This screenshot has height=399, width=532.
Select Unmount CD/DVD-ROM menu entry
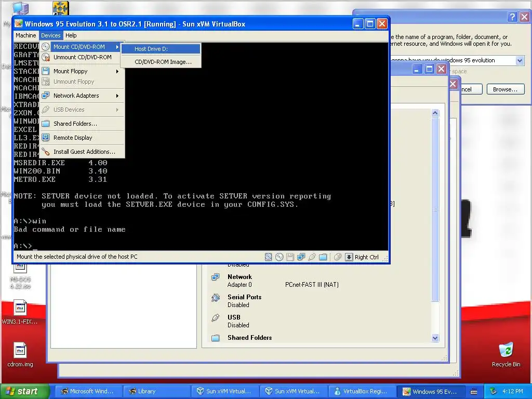coord(82,57)
